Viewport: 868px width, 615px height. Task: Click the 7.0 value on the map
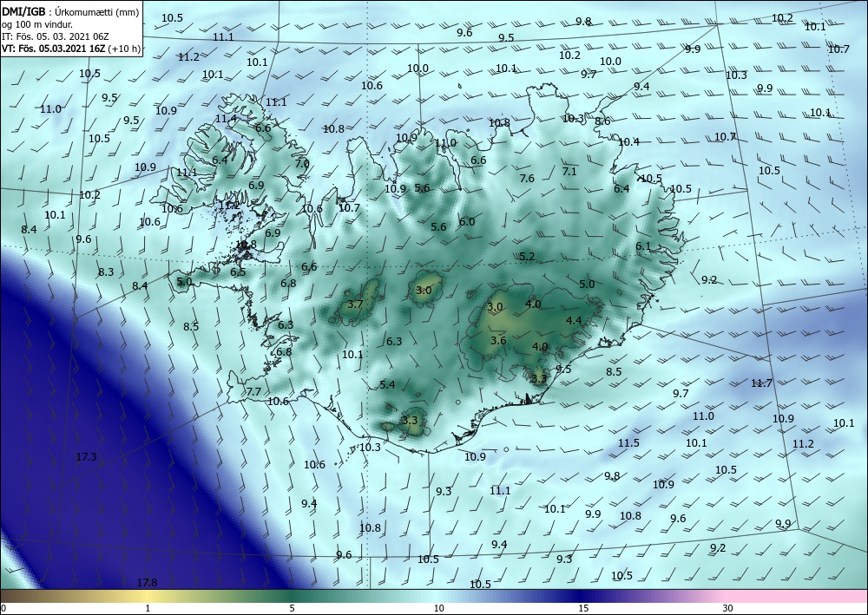point(302,164)
